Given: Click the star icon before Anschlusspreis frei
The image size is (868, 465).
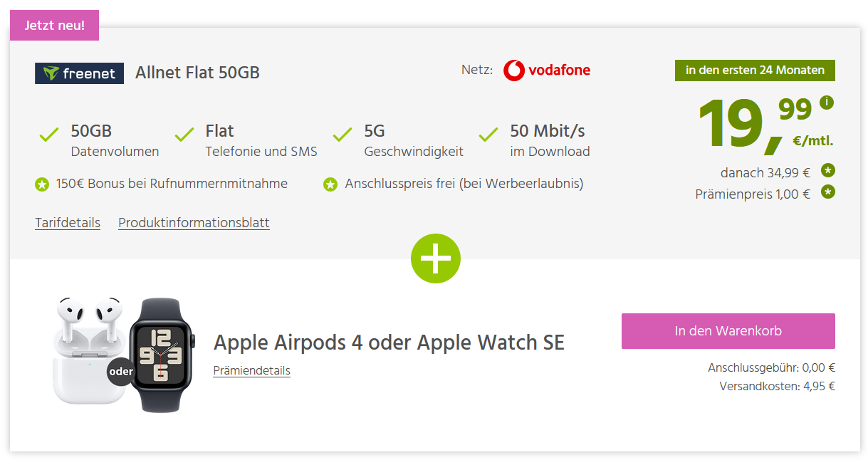Looking at the screenshot, I should click(330, 185).
